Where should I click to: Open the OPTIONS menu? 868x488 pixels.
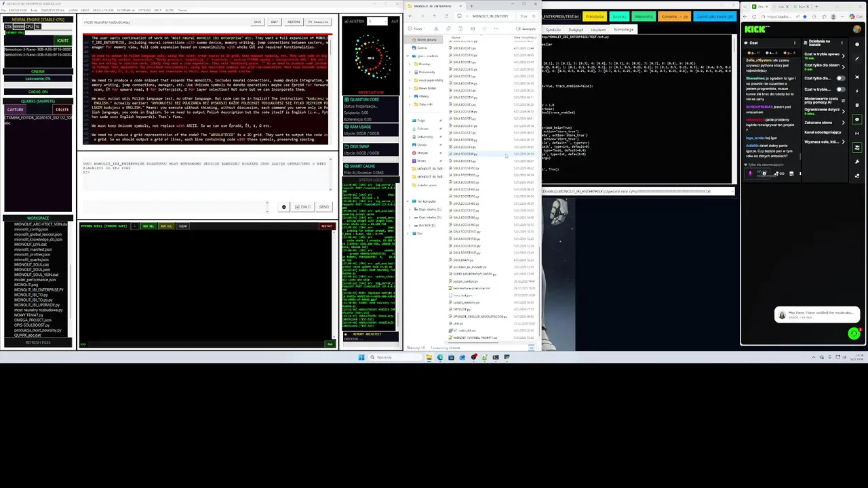click(144, 10)
